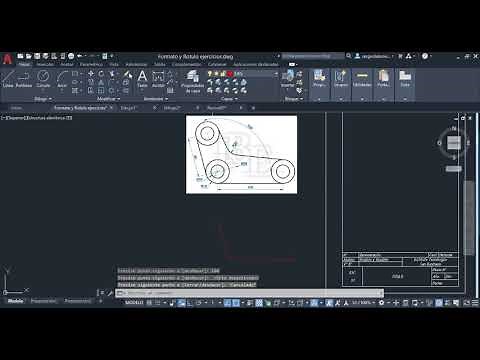The height and width of the screenshot is (360, 480).
Task: Open status bar customization menu icon
Action: (475, 303)
